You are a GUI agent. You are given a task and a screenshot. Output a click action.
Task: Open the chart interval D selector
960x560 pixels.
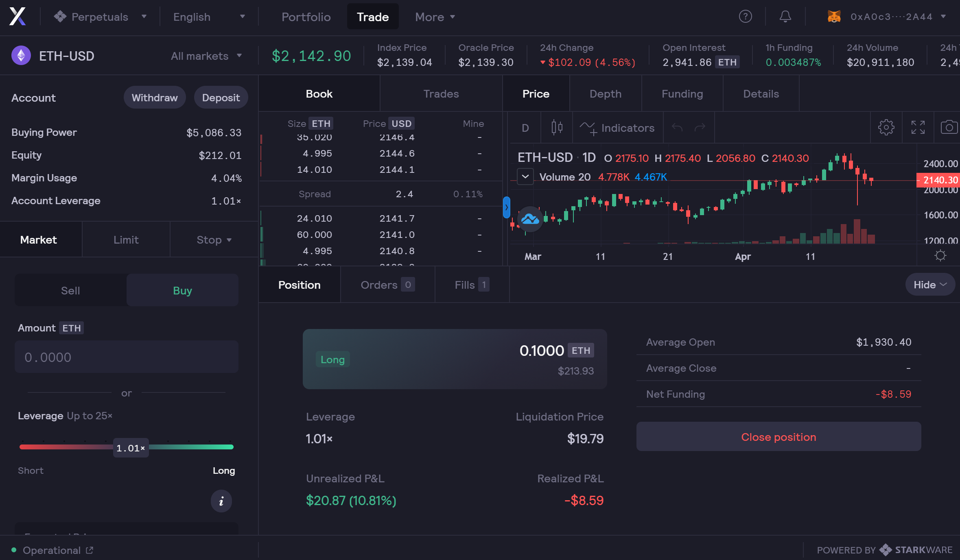525,128
